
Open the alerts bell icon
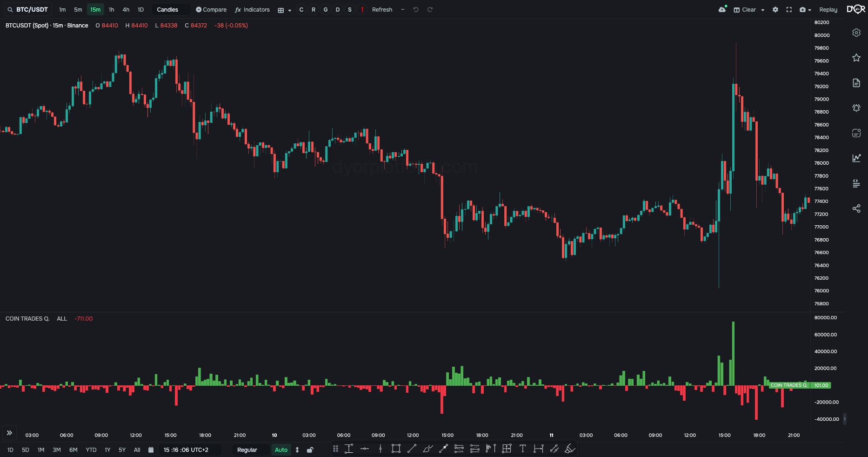pyautogui.click(x=856, y=108)
